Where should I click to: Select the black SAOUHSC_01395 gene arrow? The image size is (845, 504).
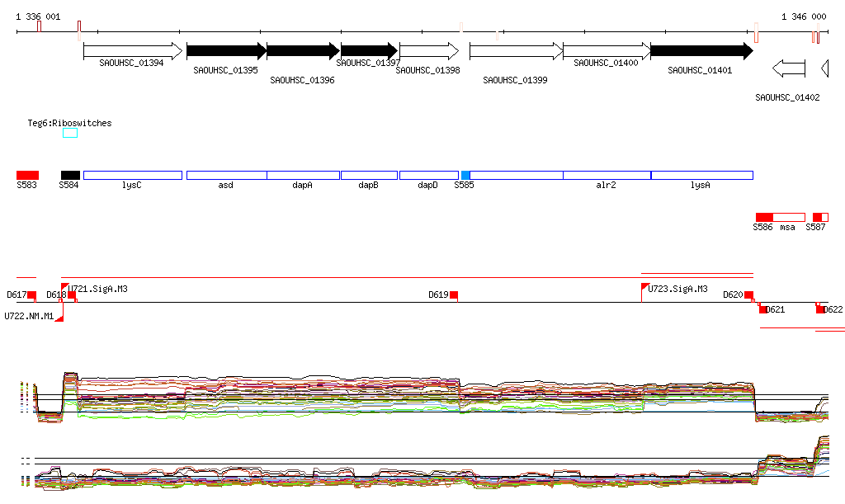[x=226, y=51]
